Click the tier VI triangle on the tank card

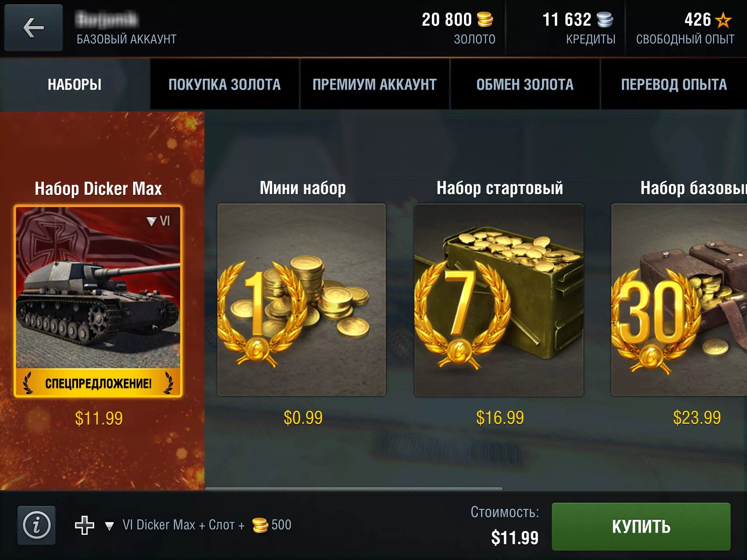[151, 221]
